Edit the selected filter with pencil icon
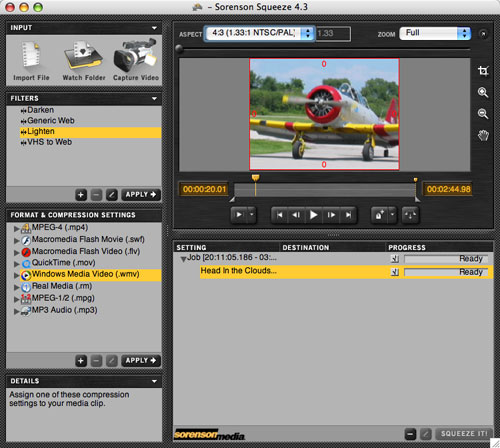Image resolution: width=500 pixels, height=448 pixels. [x=112, y=195]
